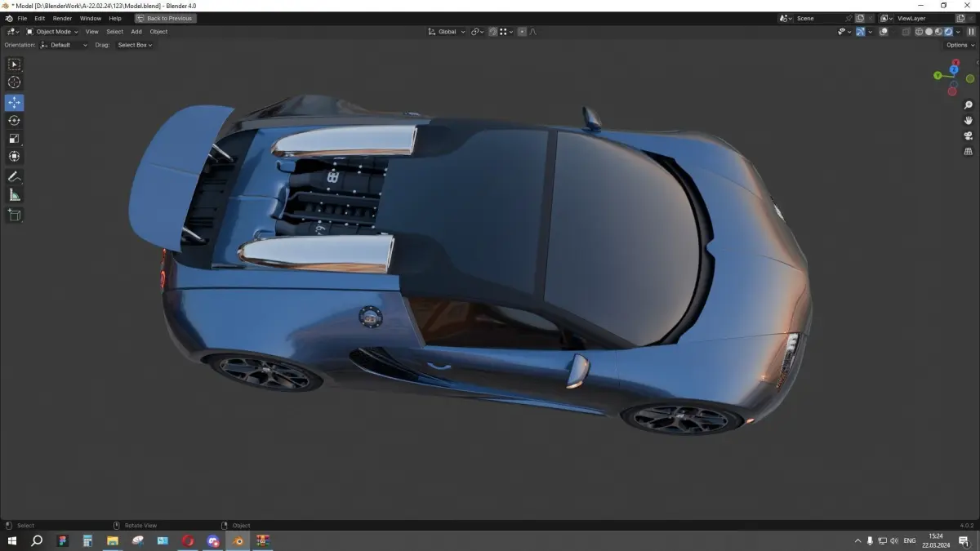
Task: Activate the Cursor tool
Action: [x=15, y=82]
